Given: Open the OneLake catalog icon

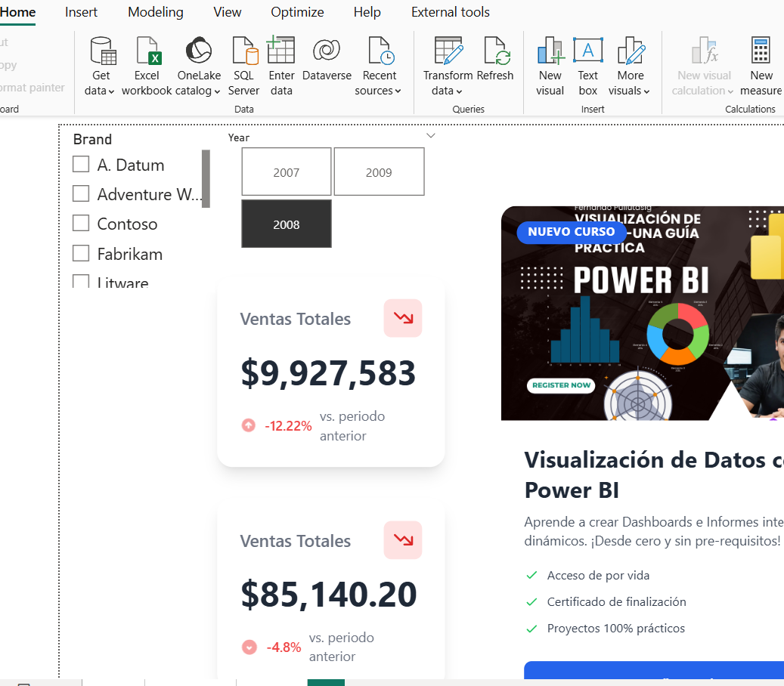Looking at the screenshot, I should [199, 50].
